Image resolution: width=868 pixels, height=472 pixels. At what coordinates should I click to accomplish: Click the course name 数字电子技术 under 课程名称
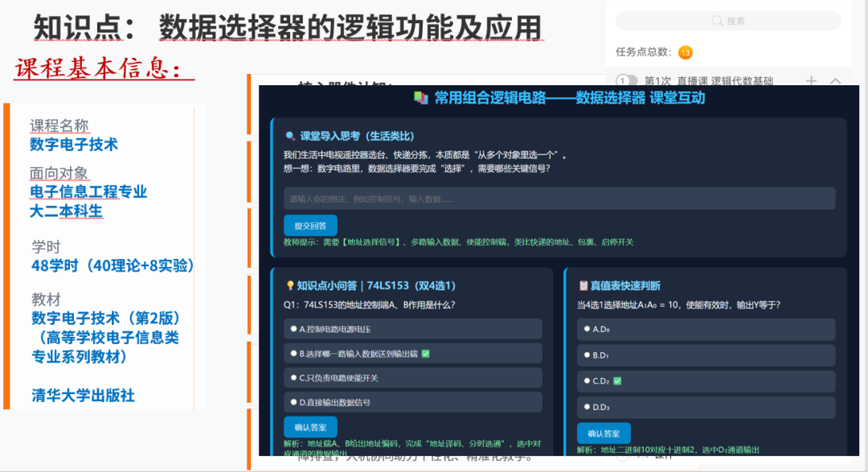74,145
